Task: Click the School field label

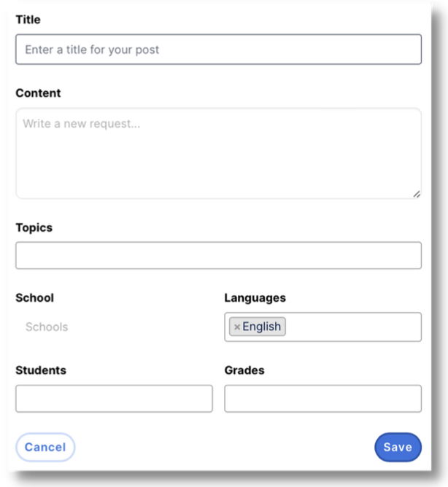Action: [x=34, y=297]
